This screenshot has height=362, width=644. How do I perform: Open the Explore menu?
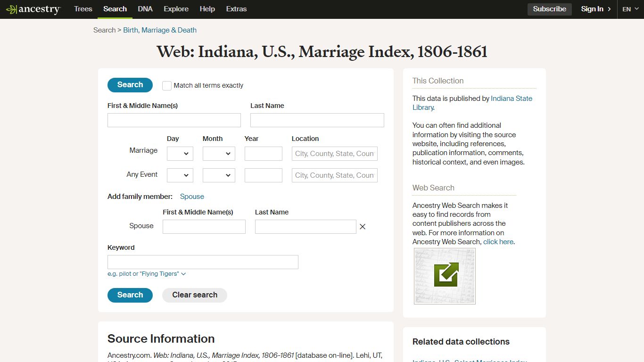click(x=176, y=9)
